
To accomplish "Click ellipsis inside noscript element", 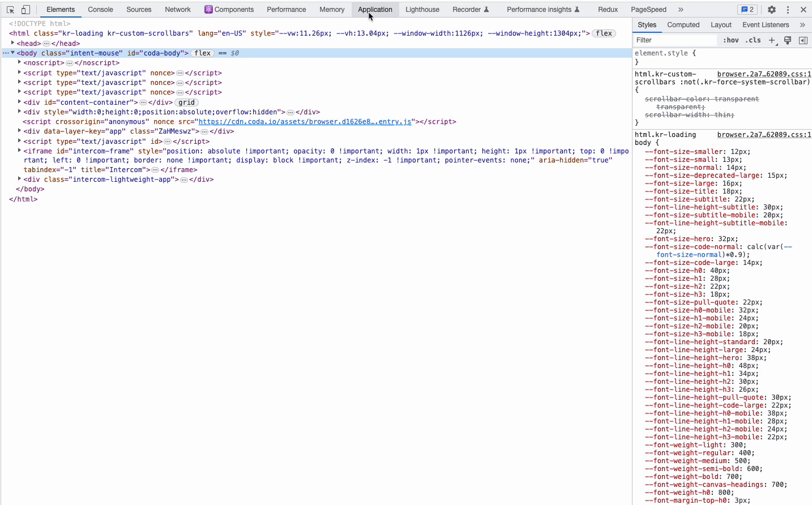I will tap(70, 63).
